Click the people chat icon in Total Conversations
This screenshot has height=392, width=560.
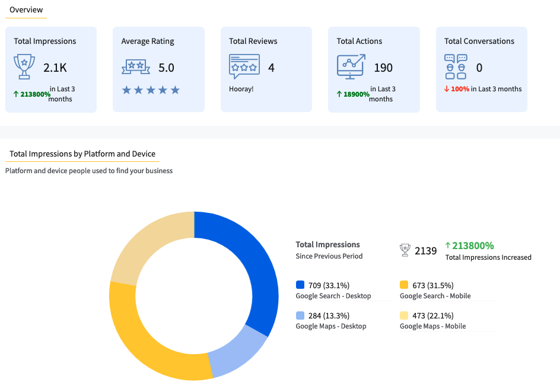pos(456,66)
